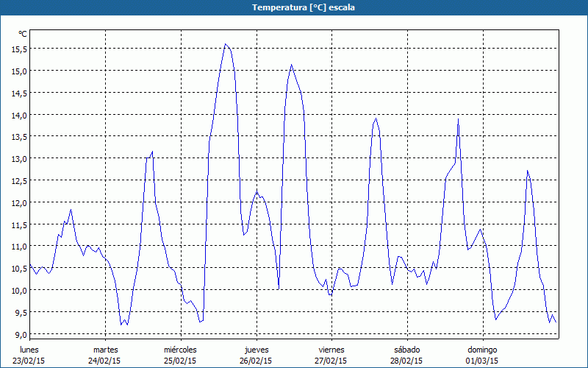
Task: Click the date label 28/02/15
Action: (x=406, y=361)
